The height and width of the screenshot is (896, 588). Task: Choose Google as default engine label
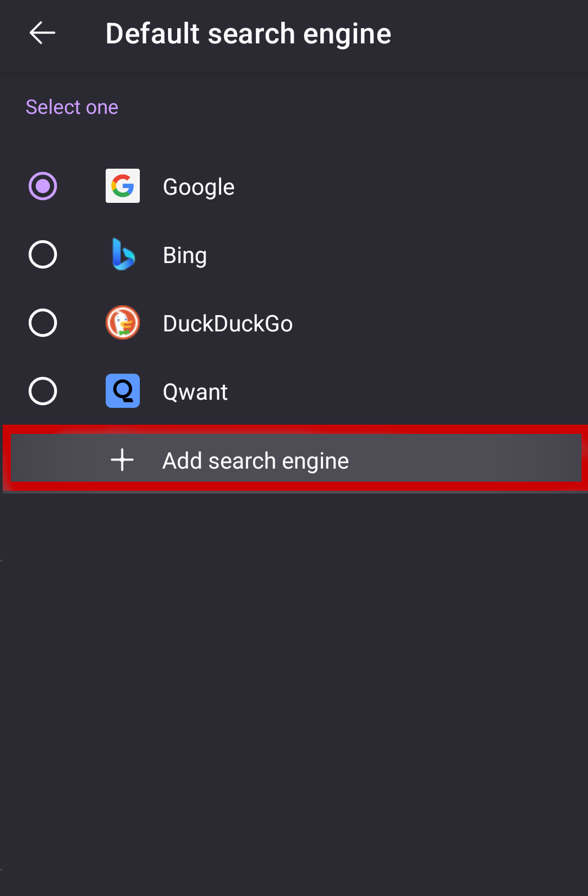pos(198,187)
